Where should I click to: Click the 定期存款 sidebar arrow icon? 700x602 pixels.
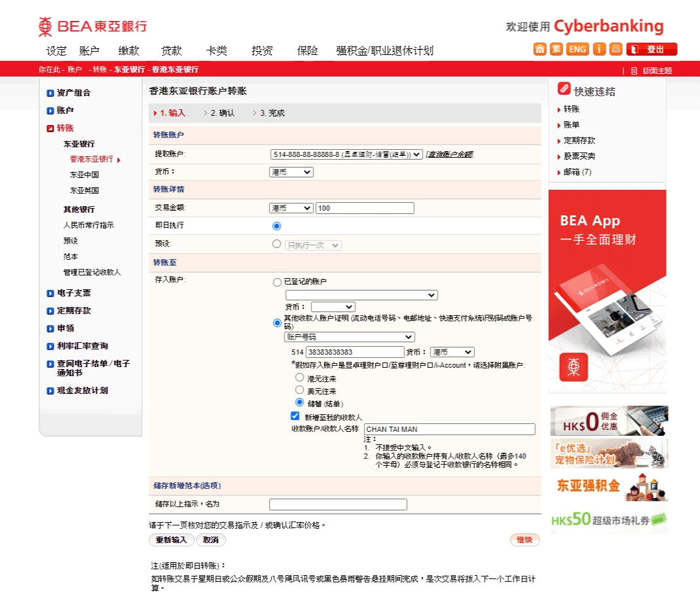click(x=50, y=311)
